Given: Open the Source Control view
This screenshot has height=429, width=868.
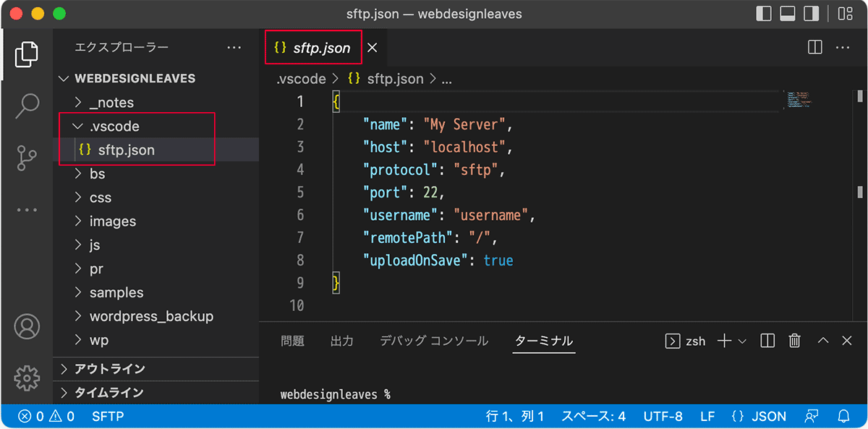Looking at the screenshot, I should coord(27,158).
